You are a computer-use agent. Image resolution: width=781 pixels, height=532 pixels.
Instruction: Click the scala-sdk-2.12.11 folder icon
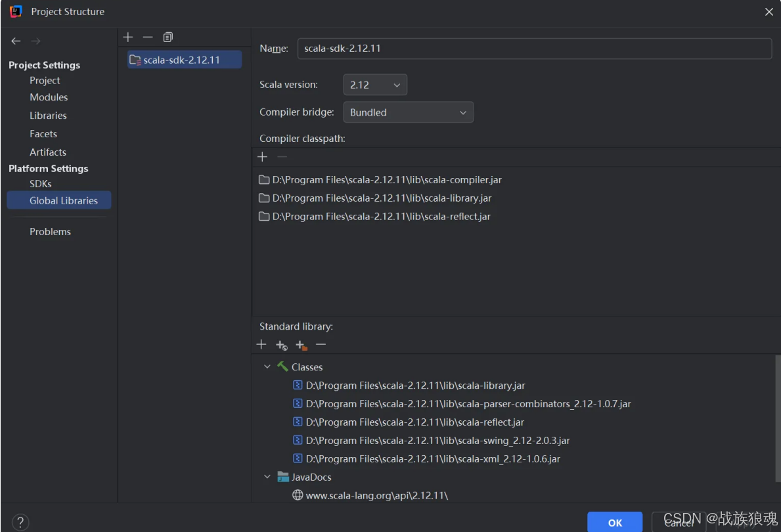tap(135, 60)
